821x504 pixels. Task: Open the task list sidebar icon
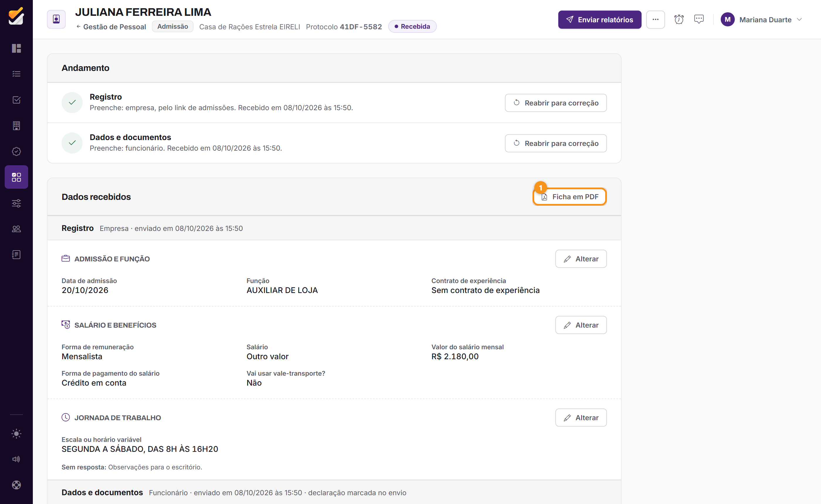16,74
